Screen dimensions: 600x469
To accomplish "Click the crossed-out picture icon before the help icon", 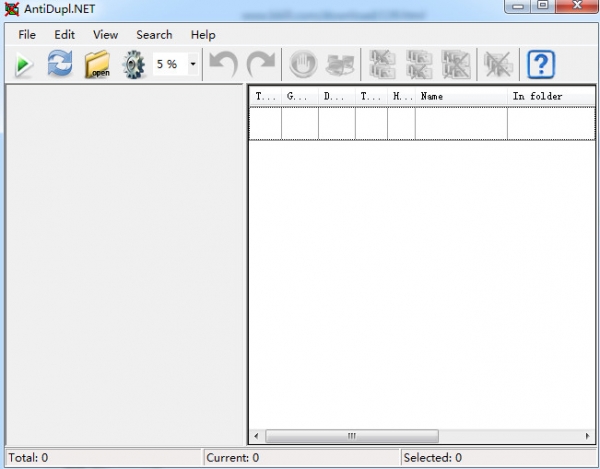I will pyautogui.click(x=498, y=64).
